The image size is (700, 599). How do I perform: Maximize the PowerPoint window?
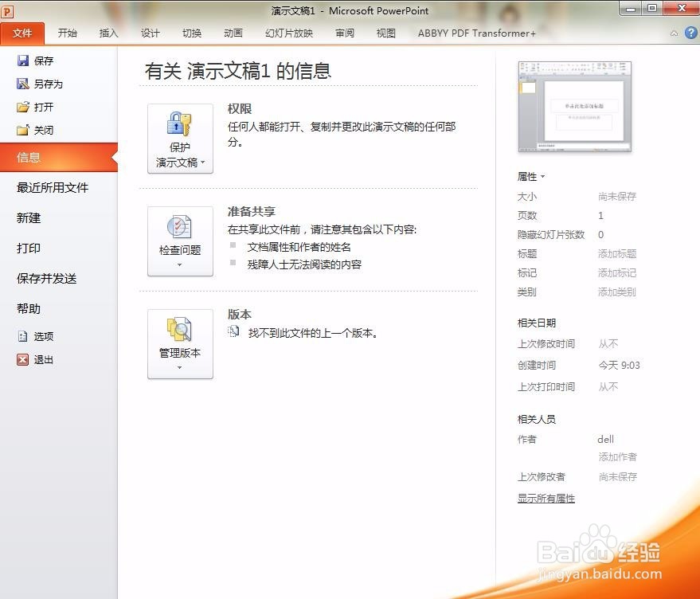pos(652,9)
